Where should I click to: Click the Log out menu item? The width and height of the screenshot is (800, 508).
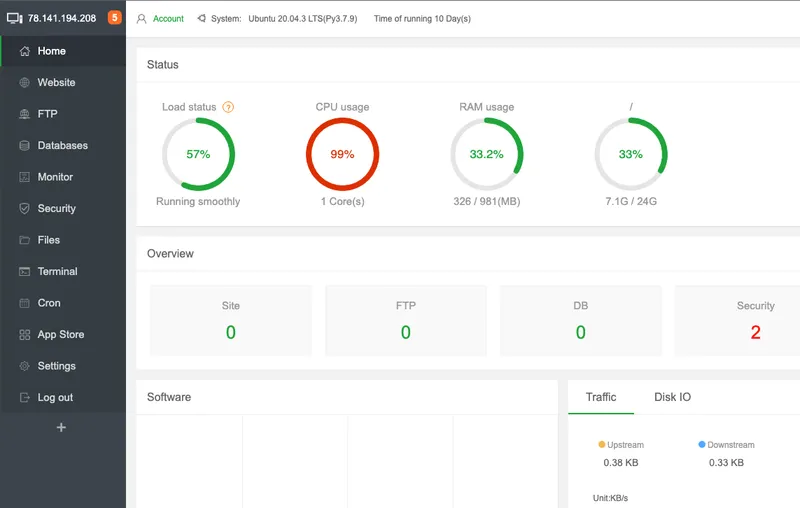point(55,398)
